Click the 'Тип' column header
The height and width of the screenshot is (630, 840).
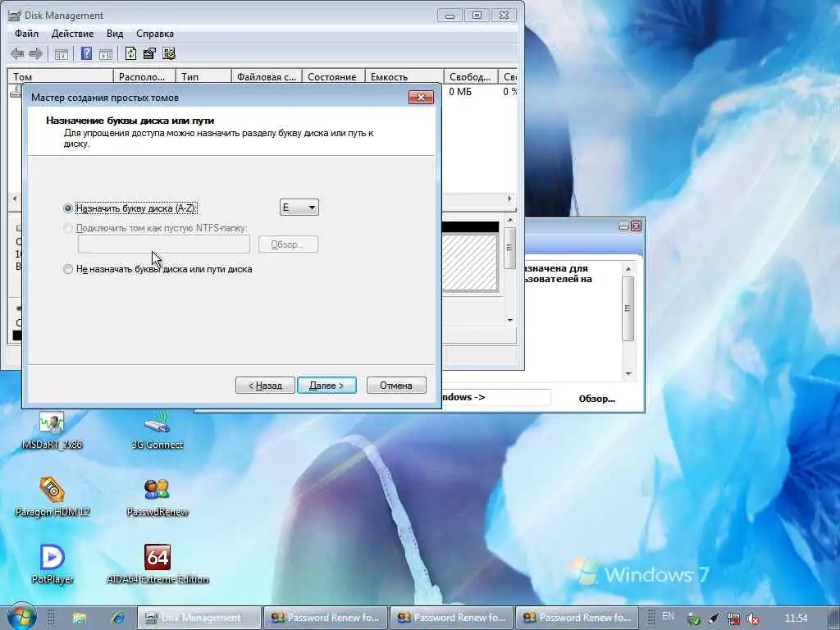203,76
